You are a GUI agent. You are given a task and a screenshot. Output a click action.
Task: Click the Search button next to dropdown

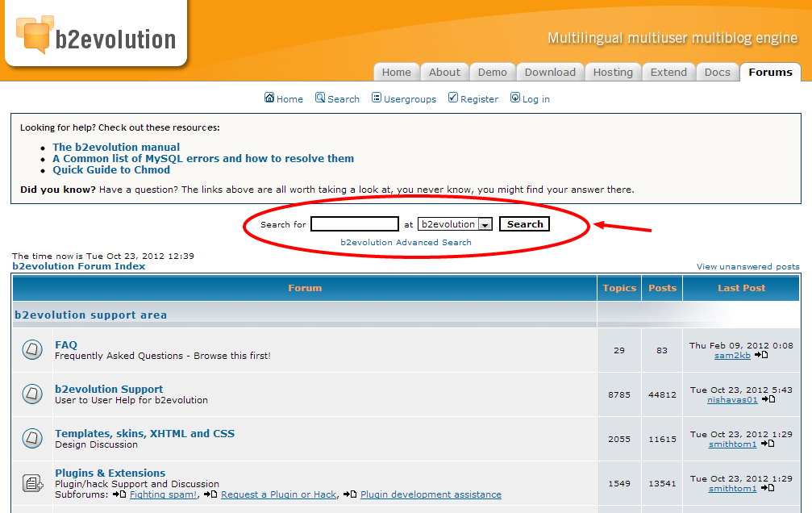click(525, 224)
